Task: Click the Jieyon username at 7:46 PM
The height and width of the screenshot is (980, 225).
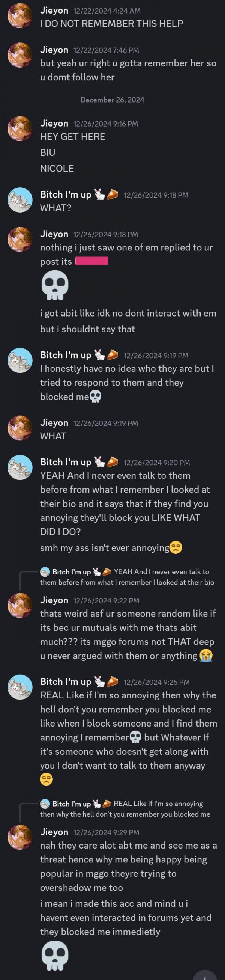Action: 54,50
